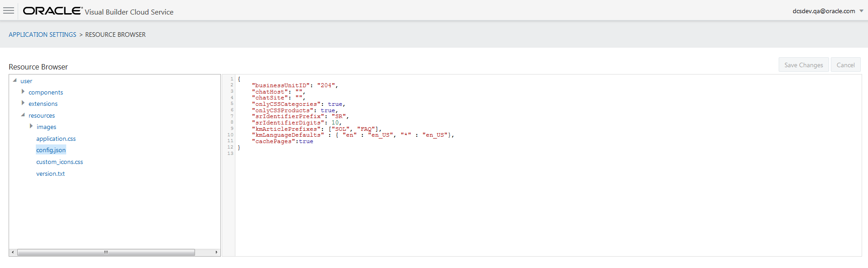The width and height of the screenshot is (868, 268).
Task: Click the scroll right arrow in tree panel
Action: pyautogui.click(x=216, y=252)
